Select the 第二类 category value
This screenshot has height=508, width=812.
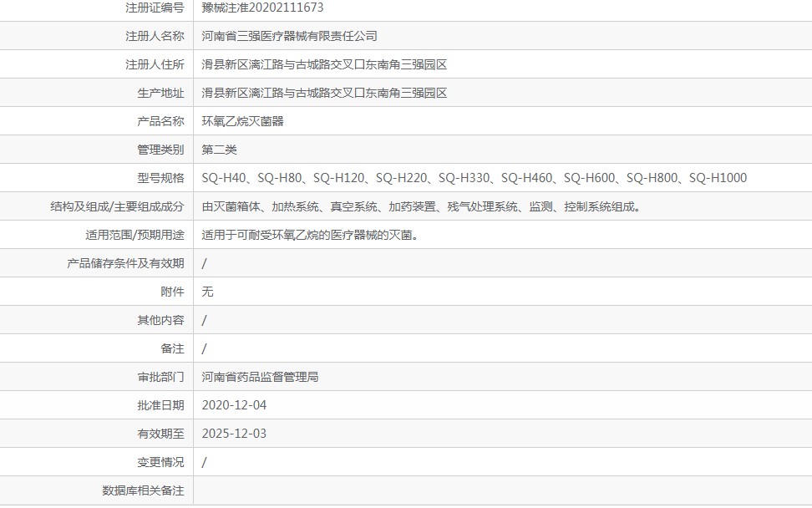point(215,149)
